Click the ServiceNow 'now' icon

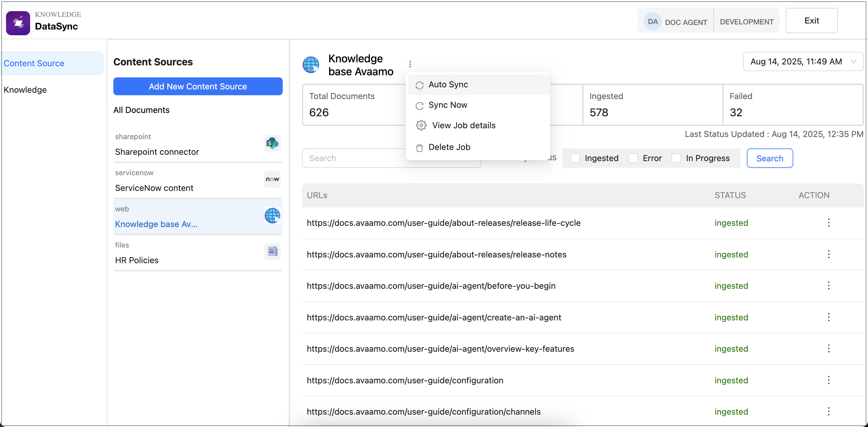coord(272,179)
